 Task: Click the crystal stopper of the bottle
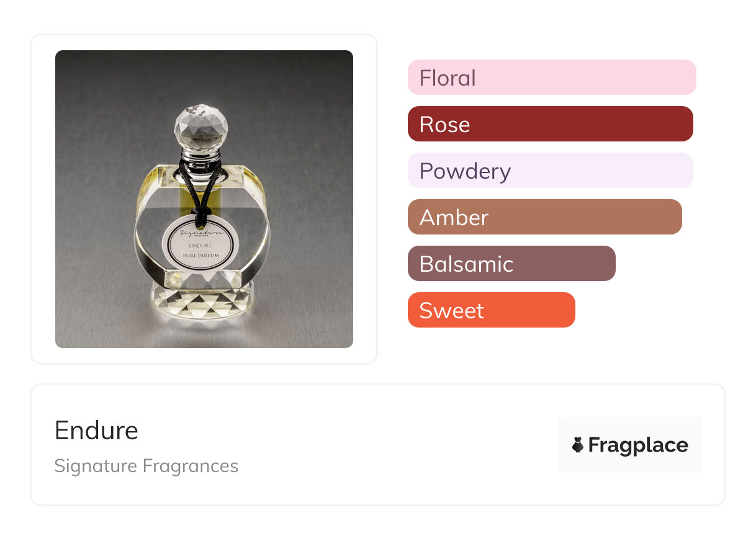200,127
